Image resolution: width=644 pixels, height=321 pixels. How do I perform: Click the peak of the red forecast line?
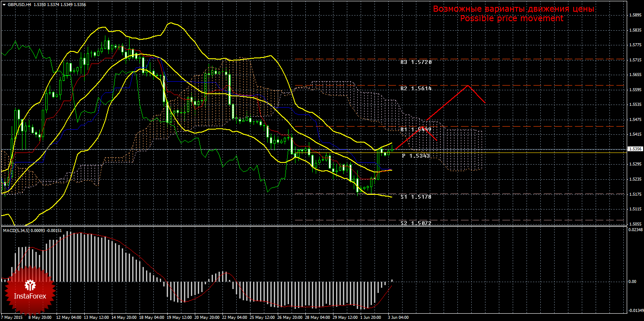467,85
